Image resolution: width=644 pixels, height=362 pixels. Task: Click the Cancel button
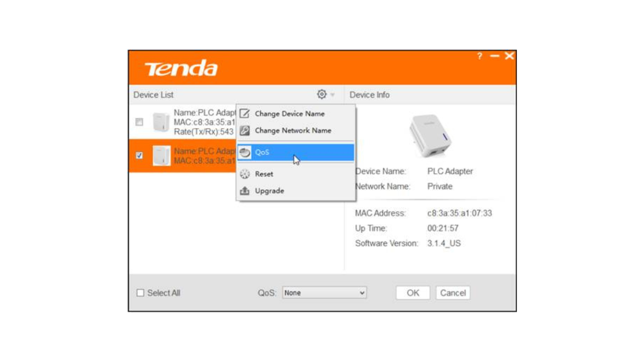(x=453, y=293)
